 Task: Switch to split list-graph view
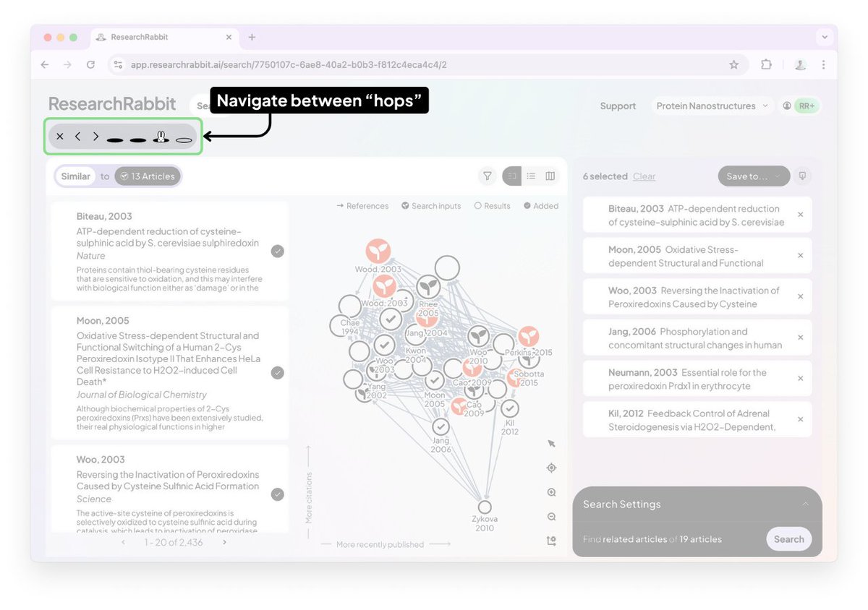[512, 176]
